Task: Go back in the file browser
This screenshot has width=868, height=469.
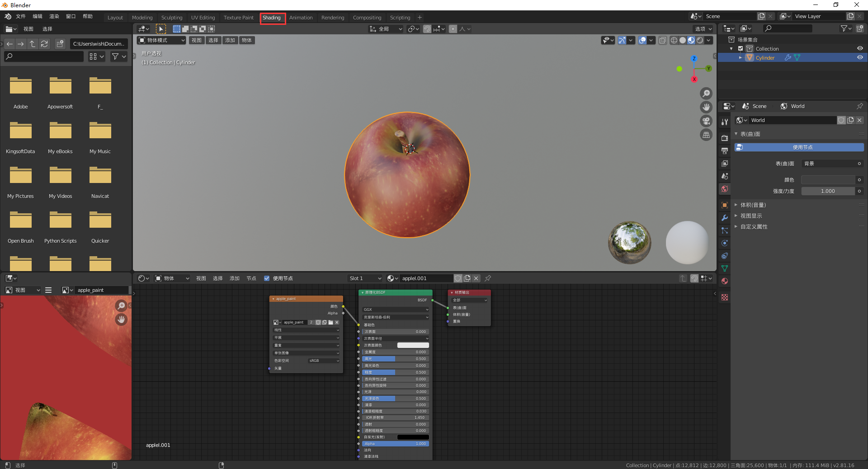Action: (9, 44)
